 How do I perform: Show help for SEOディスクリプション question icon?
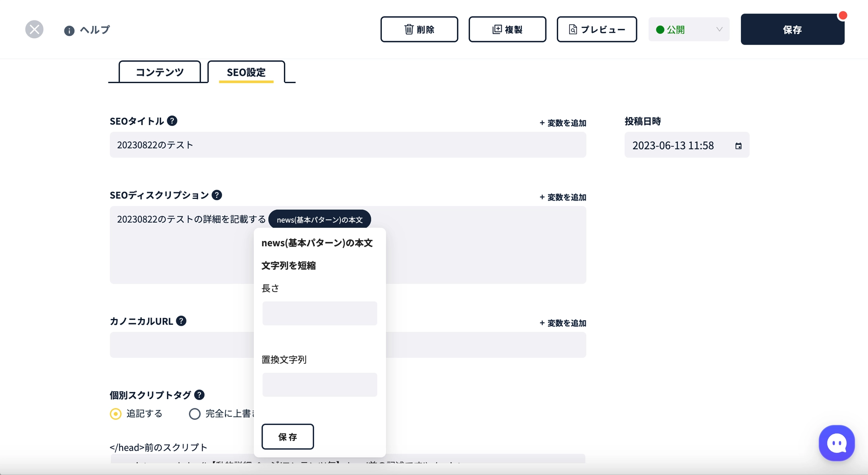coord(217,195)
